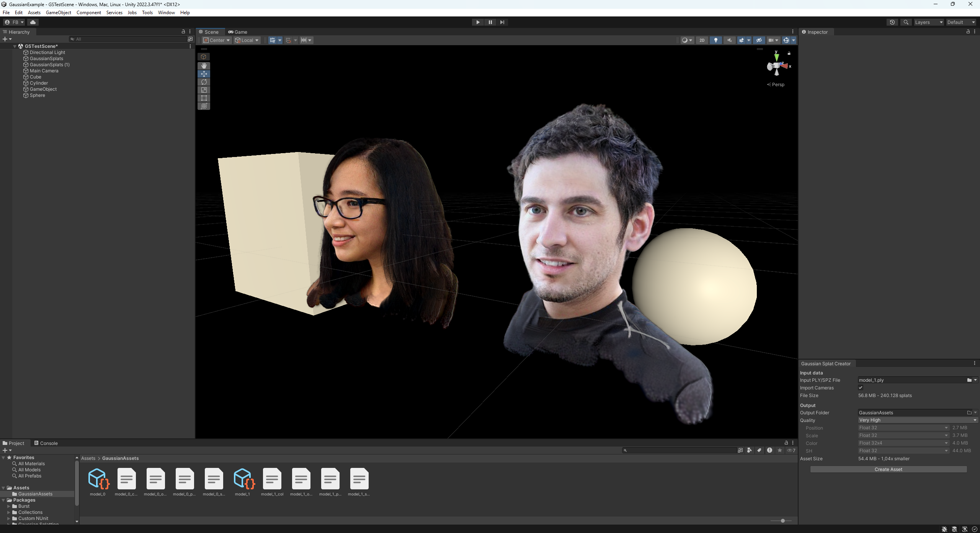This screenshot has width=980, height=533.
Task: Select the model_1 asset thumbnail
Action: click(243, 479)
